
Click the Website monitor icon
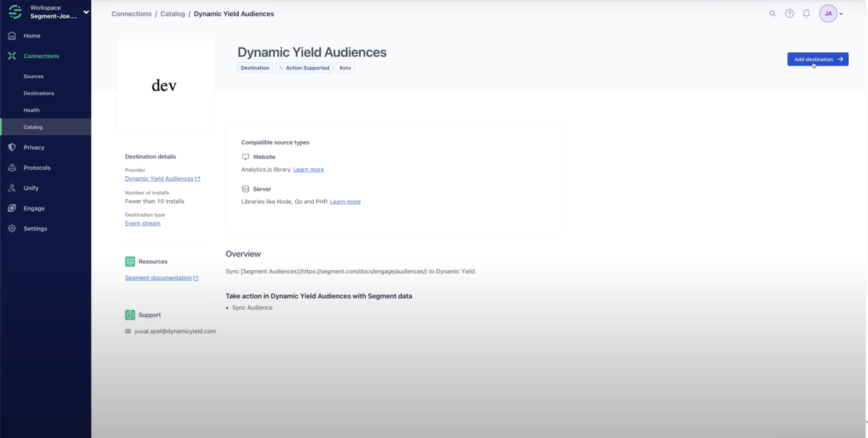point(245,157)
